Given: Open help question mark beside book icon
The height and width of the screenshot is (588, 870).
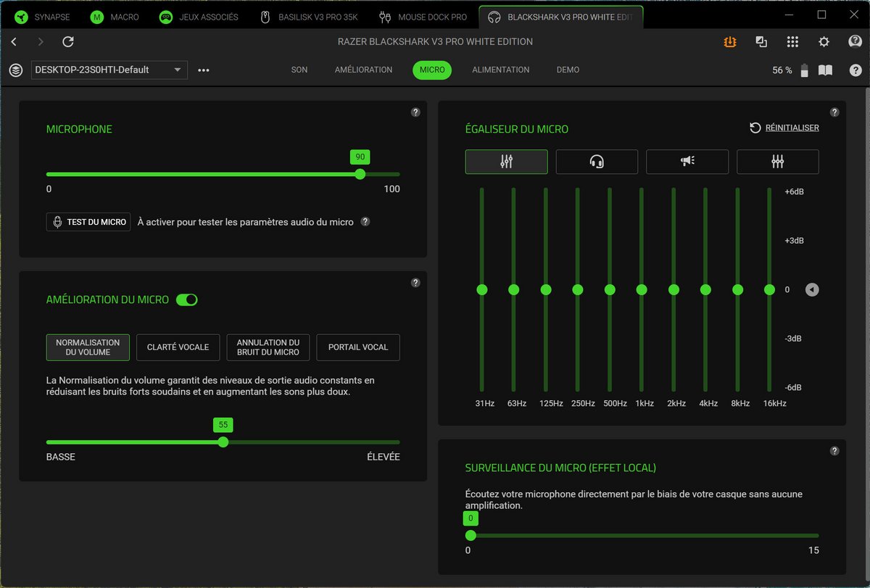Looking at the screenshot, I should (856, 70).
